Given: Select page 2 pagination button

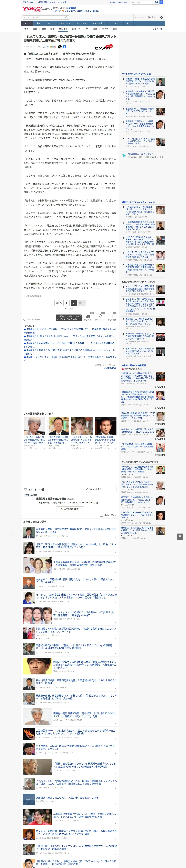Looking at the screenshot, I should [x=74, y=303].
